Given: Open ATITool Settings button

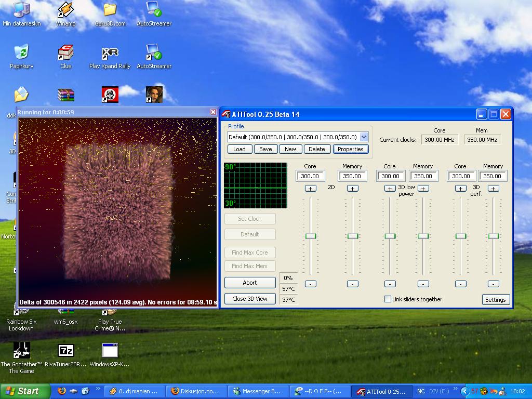Looking at the screenshot, I should point(495,300).
